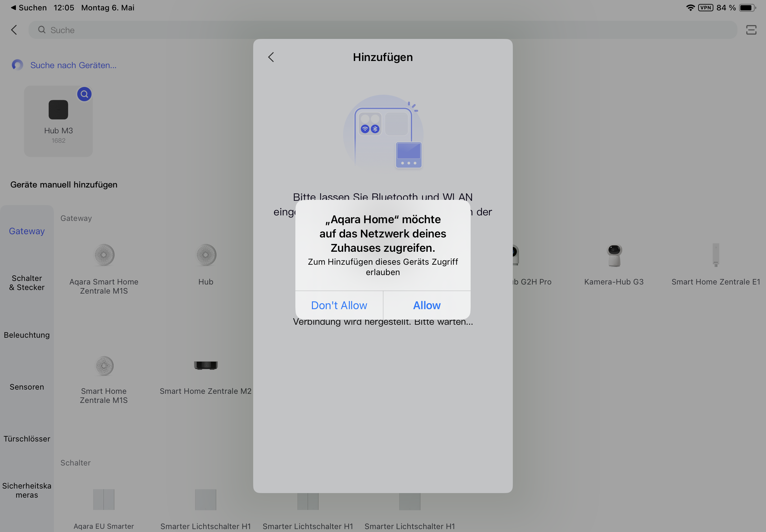The image size is (766, 532).
Task: Go back in the Hinzufügen panel
Action: 271,57
